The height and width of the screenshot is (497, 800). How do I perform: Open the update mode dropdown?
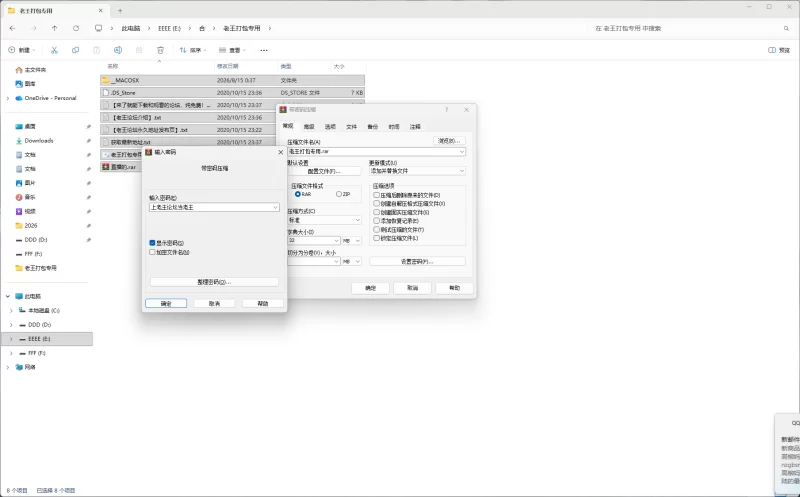point(417,171)
